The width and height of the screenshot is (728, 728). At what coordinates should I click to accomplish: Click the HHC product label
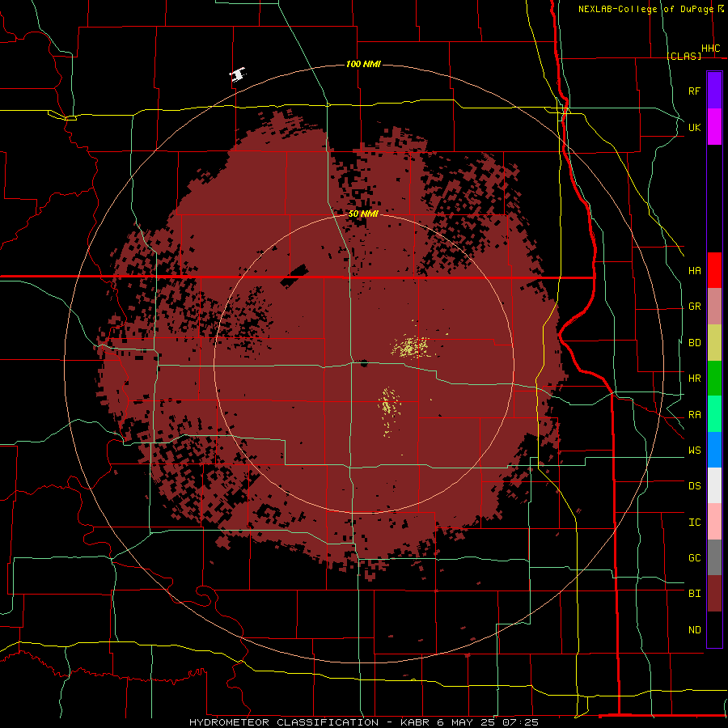point(711,49)
